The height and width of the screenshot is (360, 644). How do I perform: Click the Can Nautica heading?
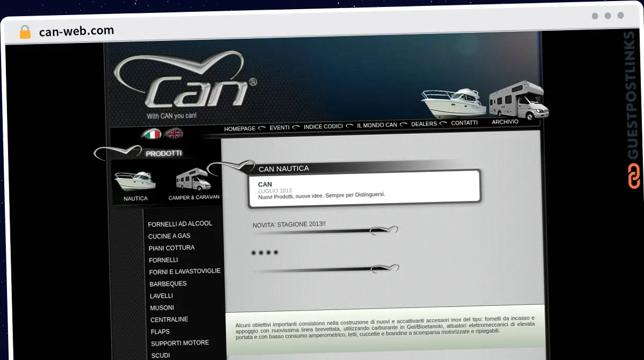[284, 169]
